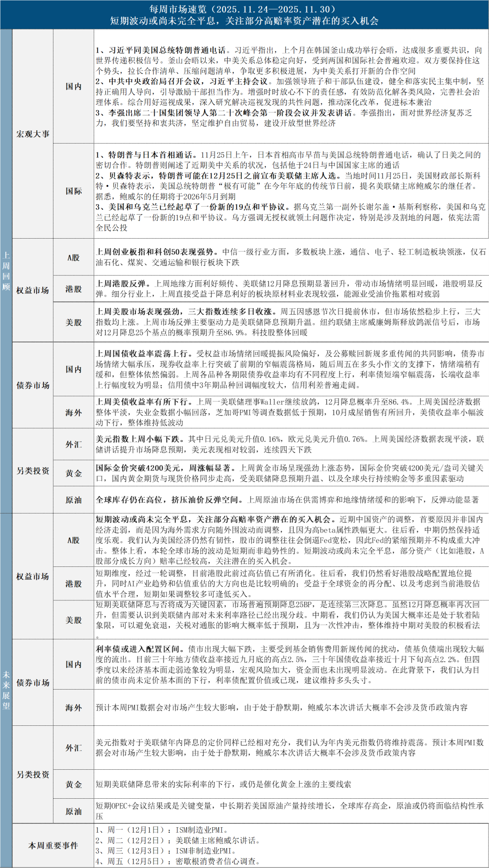Viewport: 489px width, 868px height.
Task: Select 黄金 row label in 上周回顾 section
Action: 73,473
